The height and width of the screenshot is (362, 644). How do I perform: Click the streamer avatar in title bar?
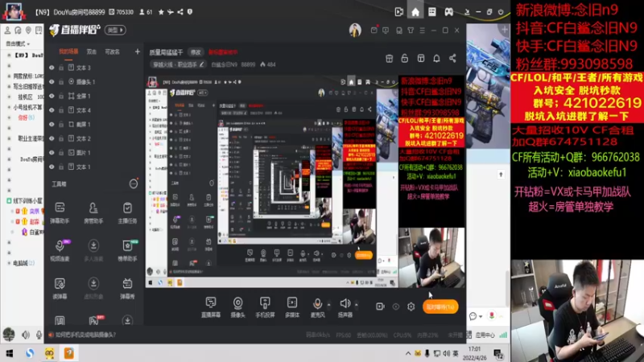(355, 30)
